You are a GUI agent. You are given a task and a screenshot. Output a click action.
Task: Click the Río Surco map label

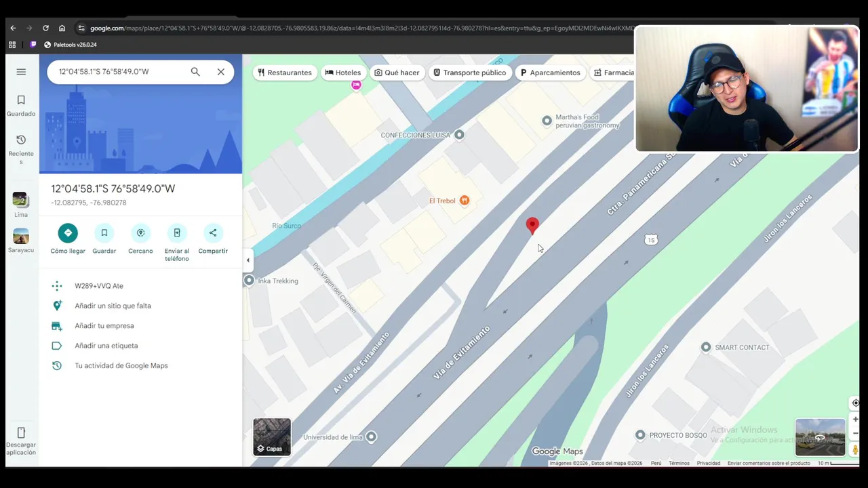pos(286,226)
